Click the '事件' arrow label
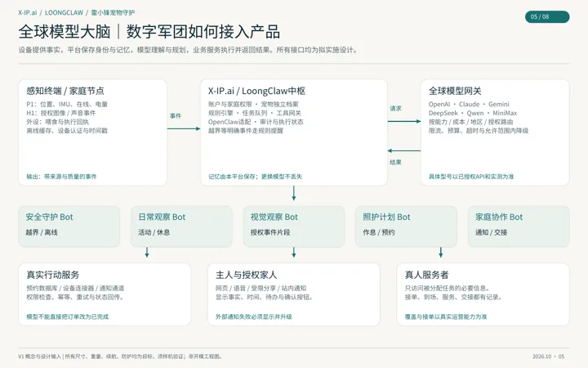 point(176,116)
